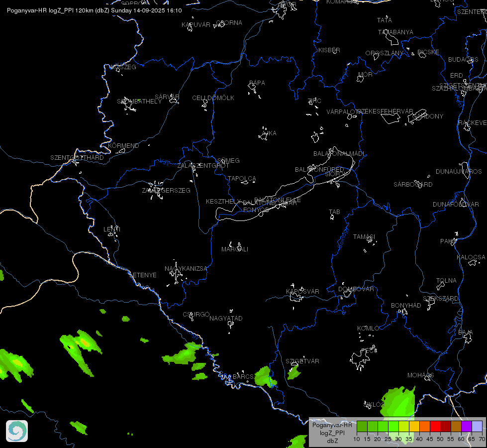The width and height of the screenshot is (487, 448).
Task: Click the SÁRVÁR town label
Action: [167, 97]
